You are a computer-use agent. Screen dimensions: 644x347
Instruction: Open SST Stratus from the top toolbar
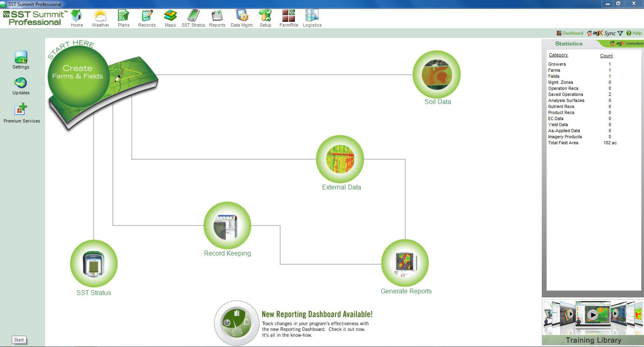tap(193, 18)
